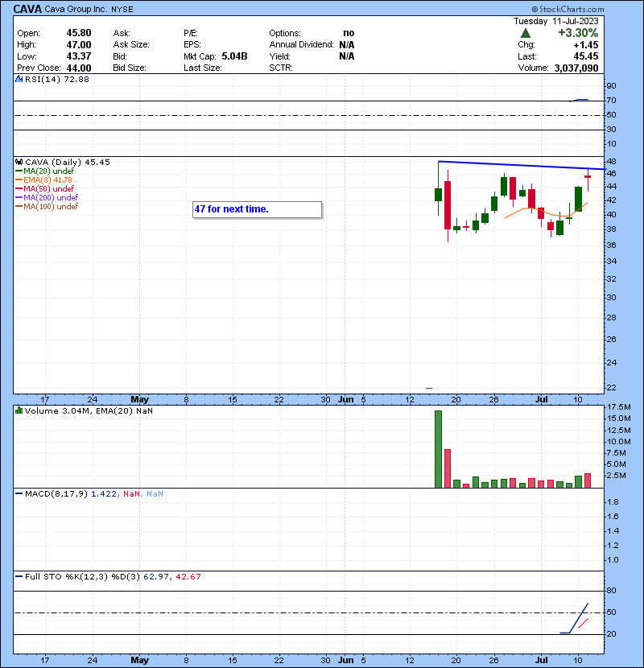This screenshot has height=668, width=644.
Task: Click the volume bars icon
Action: tap(19, 410)
